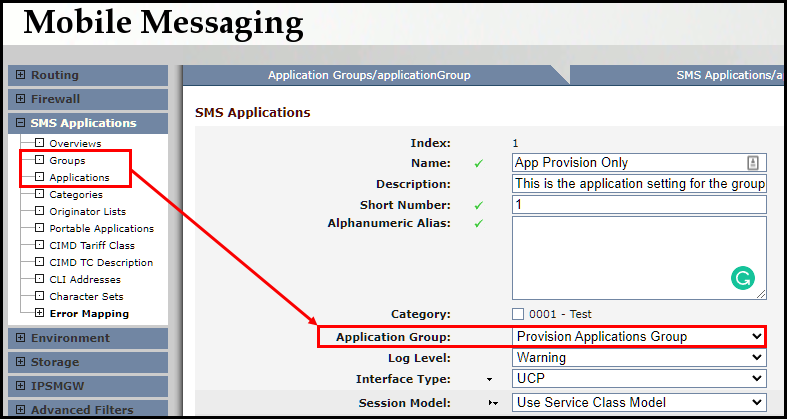Open Overviews under SMS Applications
Image resolution: width=787 pixels, height=419 pixels.
[75, 144]
